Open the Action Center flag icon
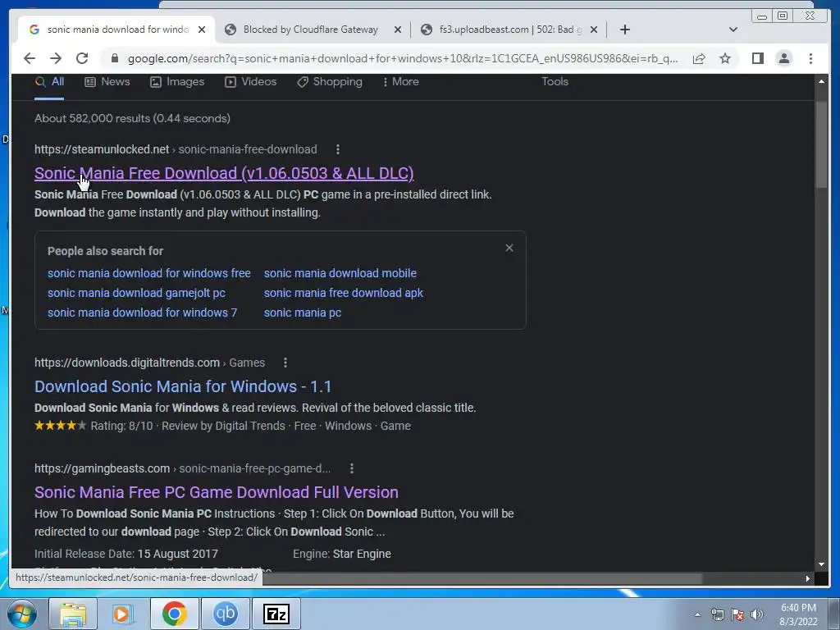Viewport: 840px width, 630px height. tap(737, 614)
